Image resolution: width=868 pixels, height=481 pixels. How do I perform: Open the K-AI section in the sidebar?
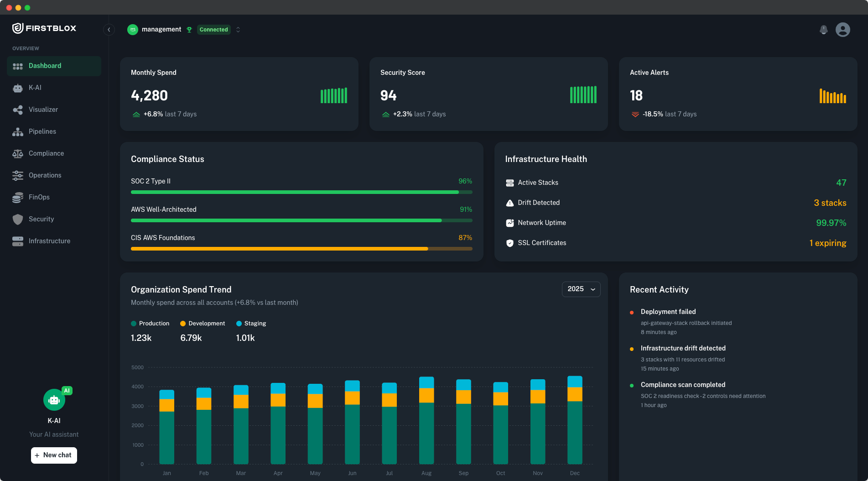35,88
